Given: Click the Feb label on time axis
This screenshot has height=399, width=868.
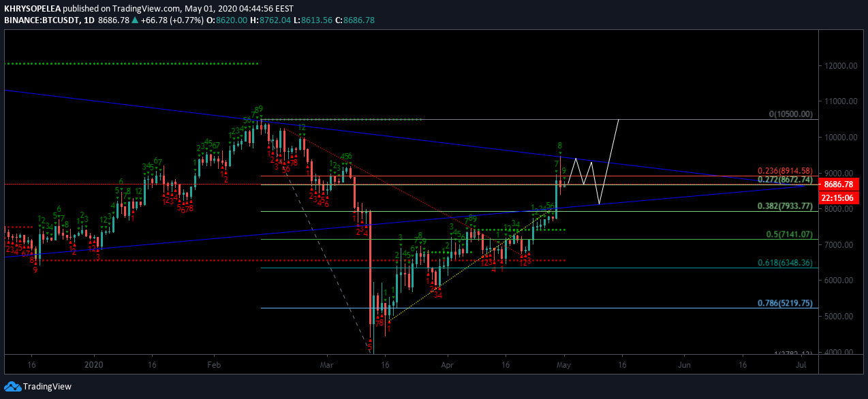Looking at the screenshot, I should click(x=213, y=365).
